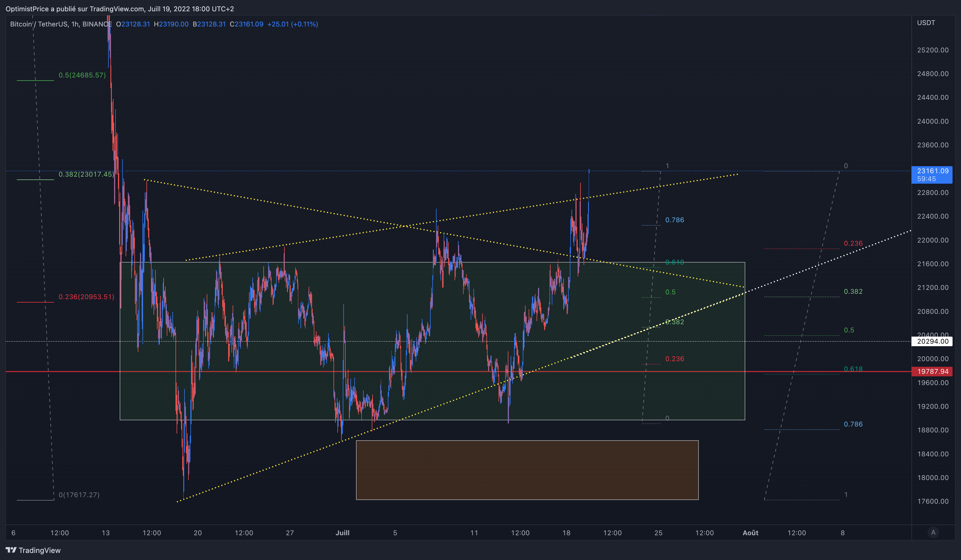Viewport: 961px width, 560px height.
Task: Click date 25 on the time axis
Action: pyautogui.click(x=658, y=533)
